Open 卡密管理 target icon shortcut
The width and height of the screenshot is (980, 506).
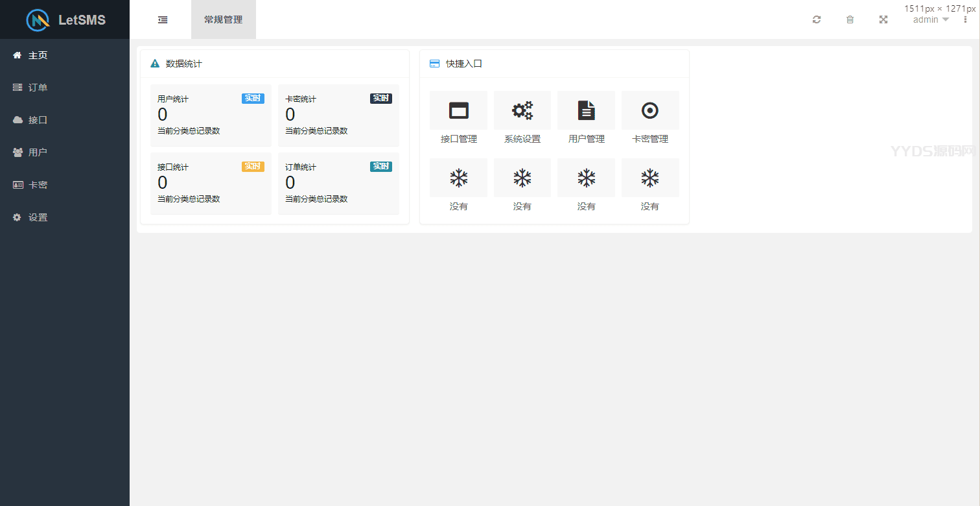click(650, 110)
